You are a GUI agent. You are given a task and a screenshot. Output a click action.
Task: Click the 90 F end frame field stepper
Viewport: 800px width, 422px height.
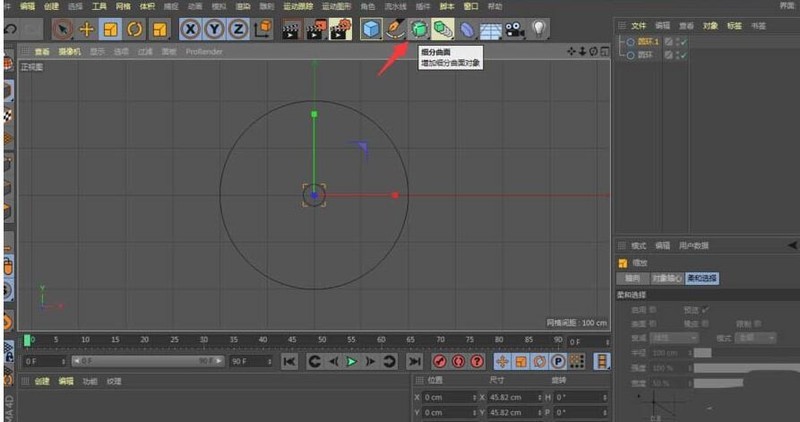coord(269,361)
